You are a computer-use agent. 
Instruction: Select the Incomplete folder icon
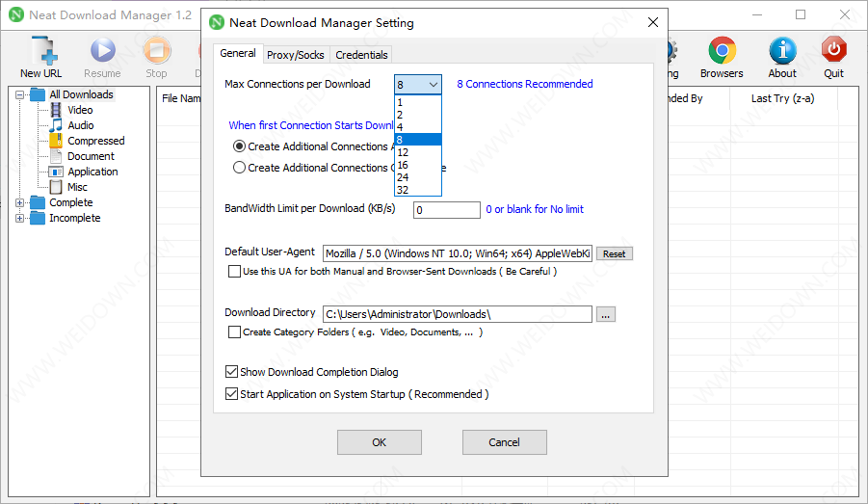[x=38, y=218]
